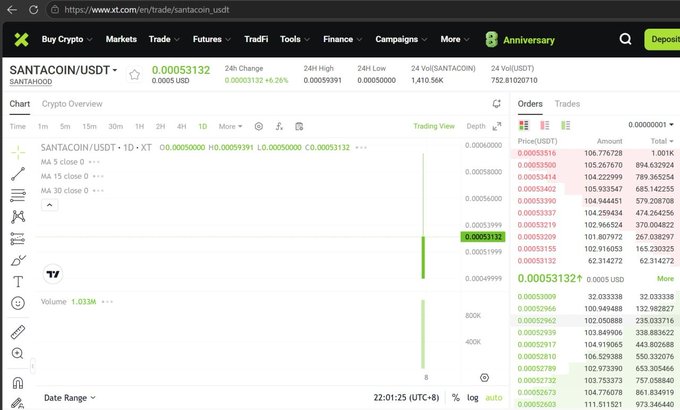The image size is (680, 410).
Task: Open the Anniversary campaign link
Action: point(520,40)
